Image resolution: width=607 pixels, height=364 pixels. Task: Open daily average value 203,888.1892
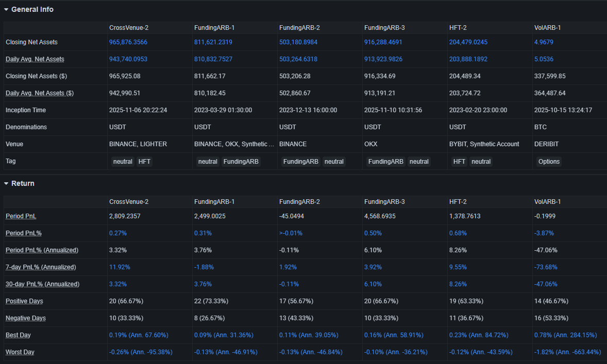(x=468, y=59)
